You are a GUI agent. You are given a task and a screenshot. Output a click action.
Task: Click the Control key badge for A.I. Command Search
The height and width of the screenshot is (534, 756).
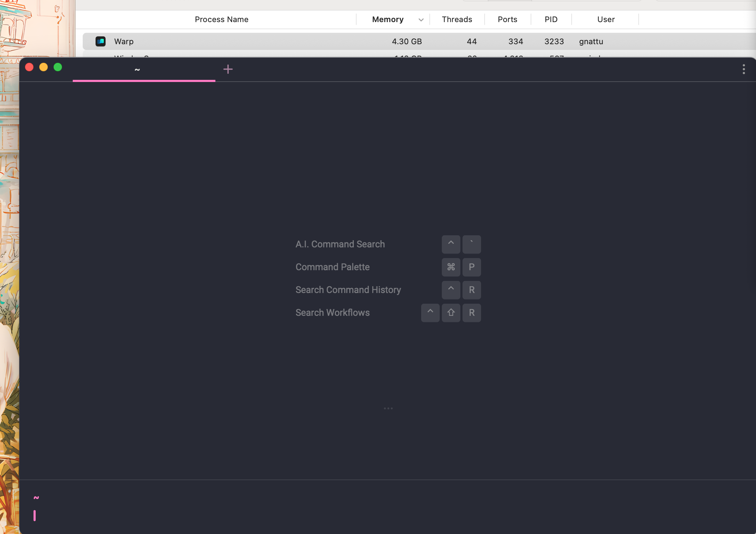click(451, 244)
